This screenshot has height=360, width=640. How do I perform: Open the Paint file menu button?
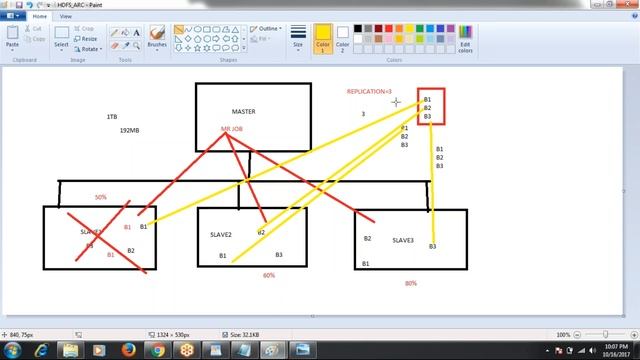[x=13, y=16]
